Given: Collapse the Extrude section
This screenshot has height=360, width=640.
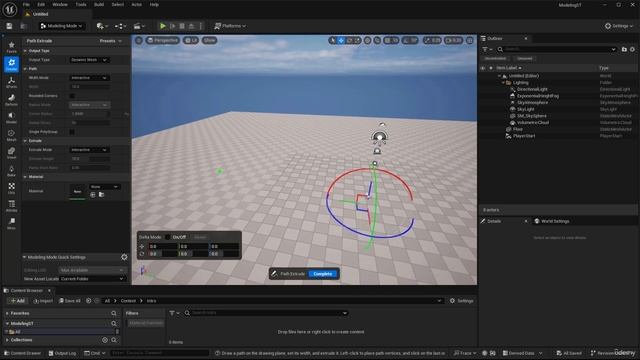Looking at the screenshot, I should click(25, 141).
